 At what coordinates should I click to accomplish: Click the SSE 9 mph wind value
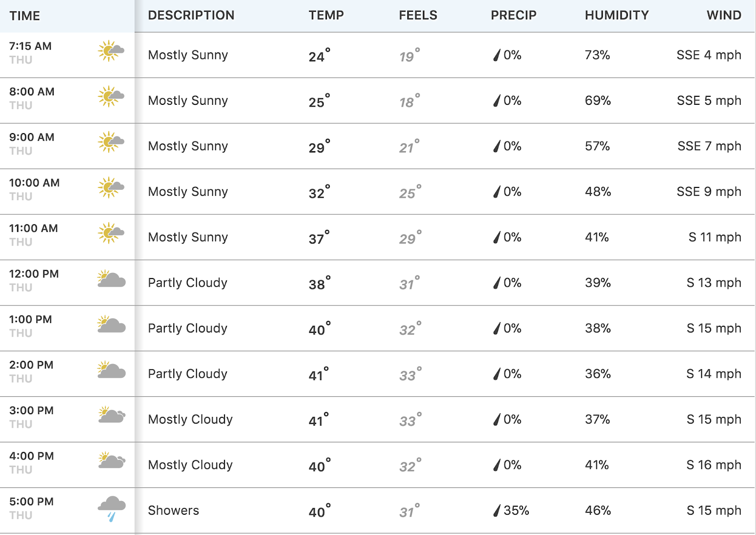click(x=709, y=192)
